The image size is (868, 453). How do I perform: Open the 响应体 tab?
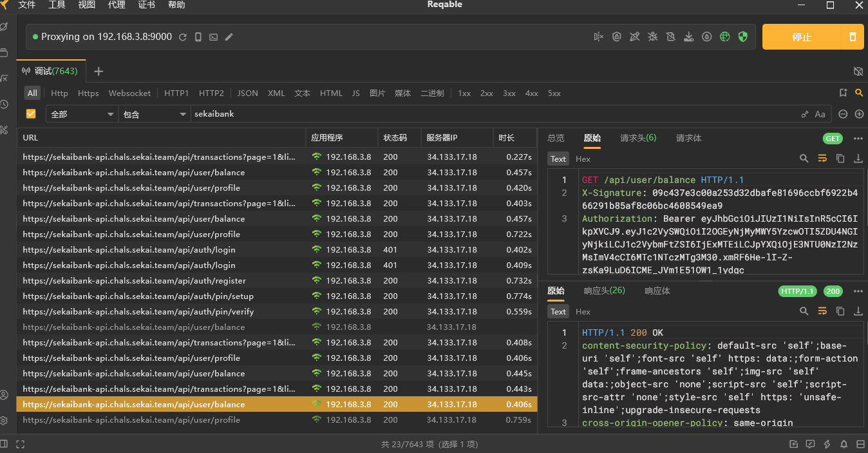click(657, 291)
